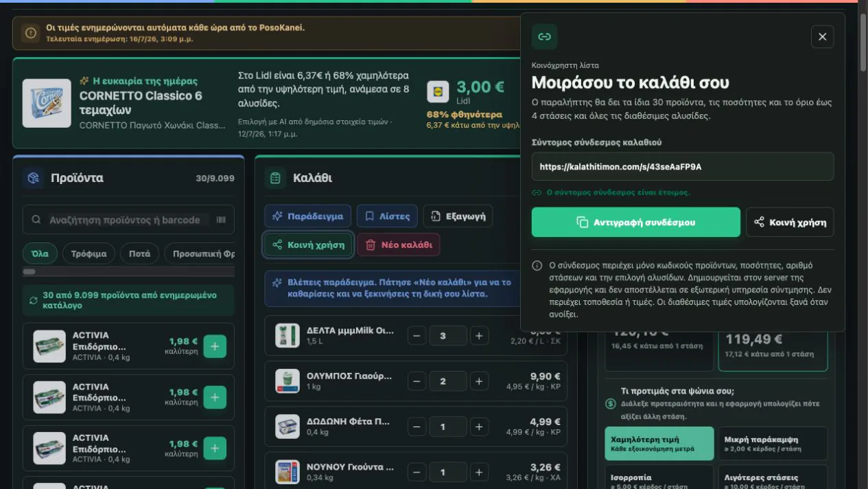
Task: Click the Προϊόντα panel box icon
Action: pyautogui.click(x=33, y=178)
